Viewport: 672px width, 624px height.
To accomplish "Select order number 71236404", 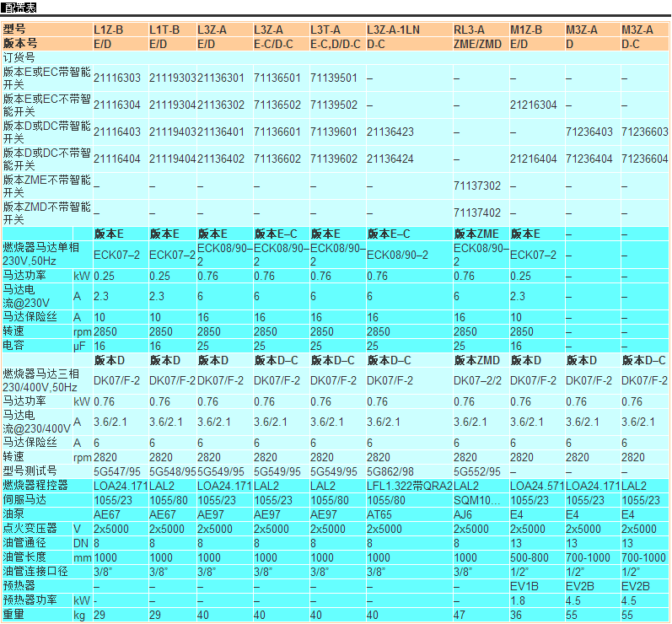I will [x=589, y=159].
